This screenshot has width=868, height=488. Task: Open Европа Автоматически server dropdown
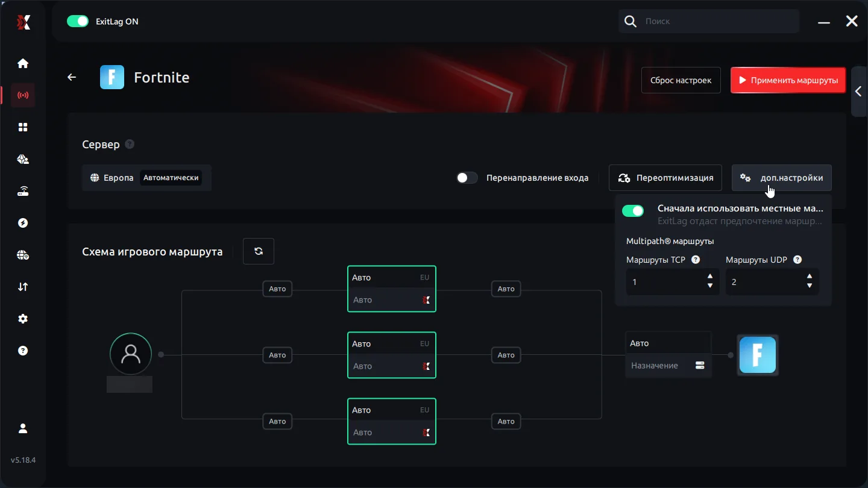[x=146, y=178]
